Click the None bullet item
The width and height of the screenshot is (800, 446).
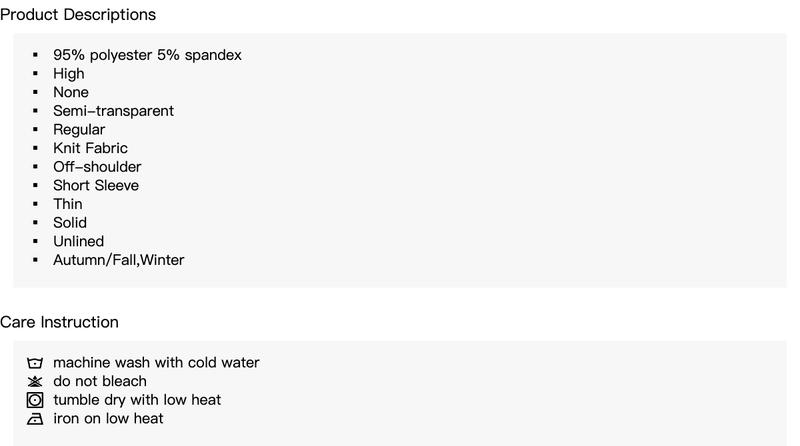pos(71,92)
